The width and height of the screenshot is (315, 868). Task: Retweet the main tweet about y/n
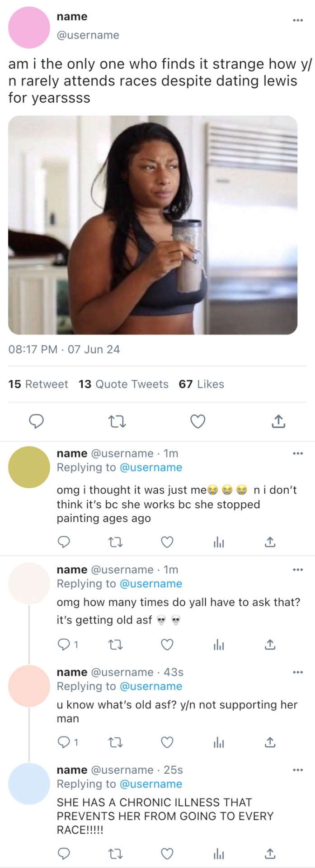coord(118,421)
